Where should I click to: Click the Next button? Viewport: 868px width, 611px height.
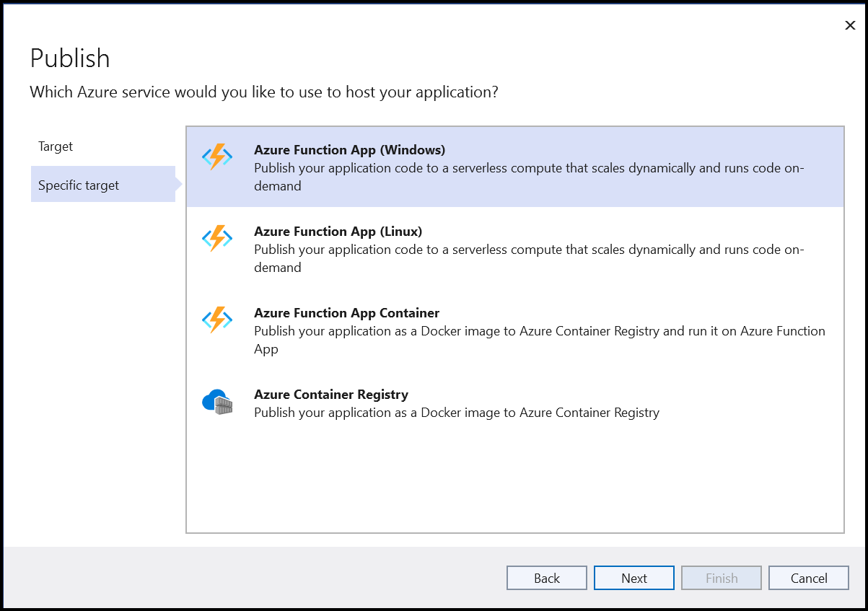click(x=634, y=577)
